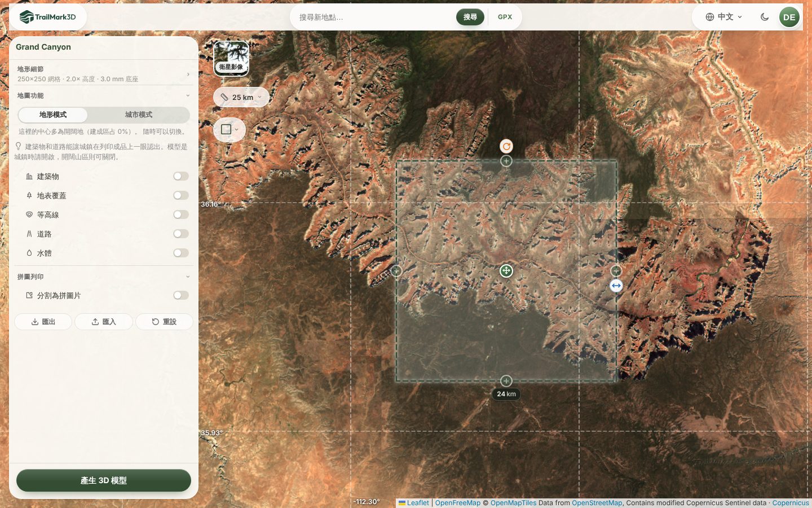Collapse the 地圖功能 section
This screenshot has width=812, height=508.
(x=104, y=96)
